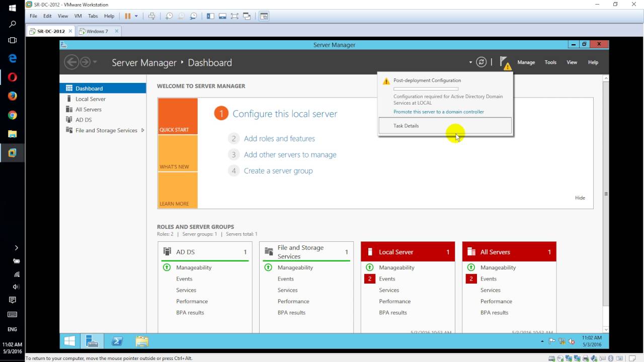Open Server Manager View menu
The width and height of the screenshot is (644, 362).
pos(572,62)
